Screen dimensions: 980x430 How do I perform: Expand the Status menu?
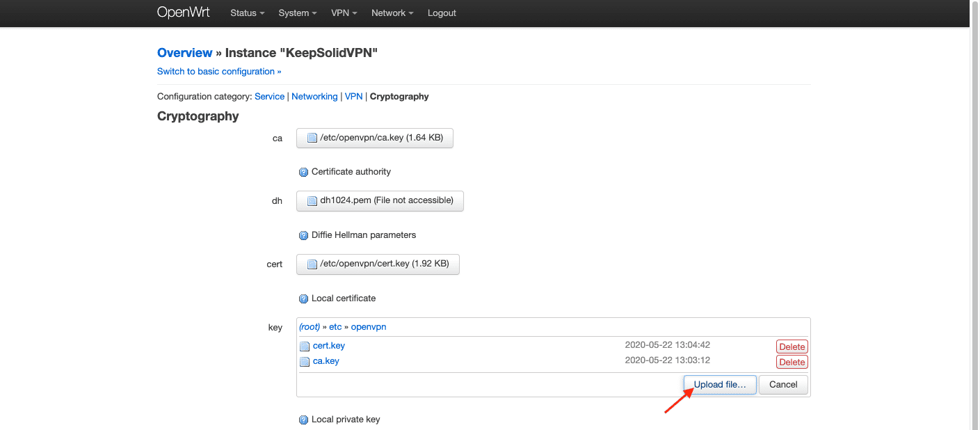coord(248,13)
